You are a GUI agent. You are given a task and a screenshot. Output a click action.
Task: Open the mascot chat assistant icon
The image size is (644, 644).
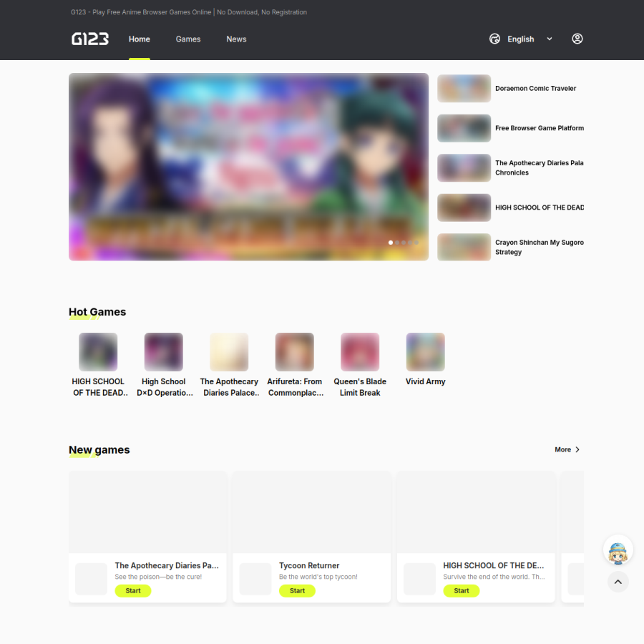coord(618,550)
